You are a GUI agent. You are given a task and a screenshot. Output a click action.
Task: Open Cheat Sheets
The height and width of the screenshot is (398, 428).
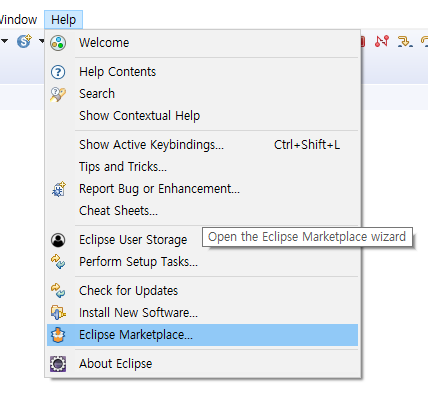coord(202,211)
